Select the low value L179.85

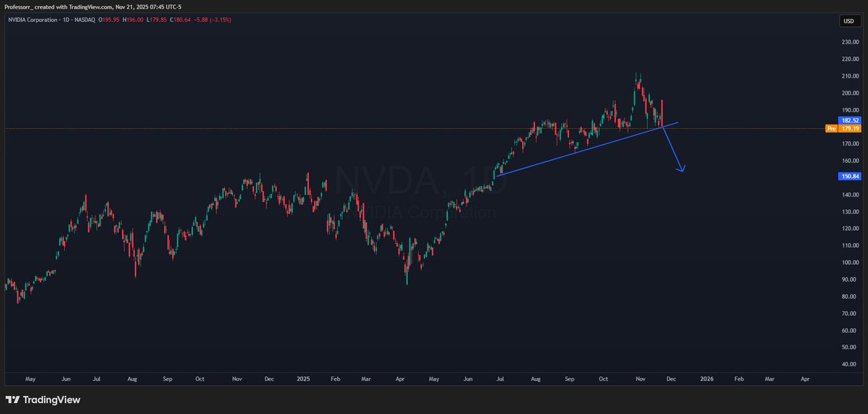click(x=156, y=20)
